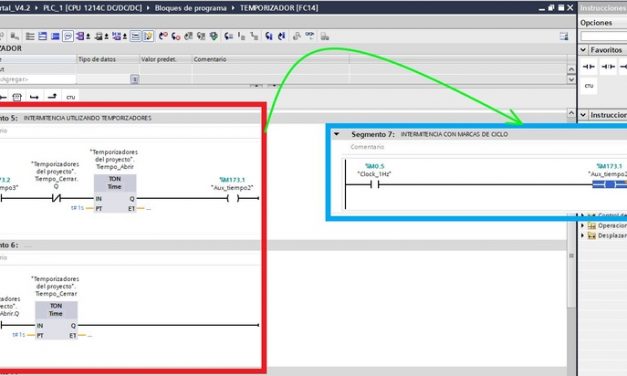Click the dark grey icon before the second dropdown arrow
Viewport: 627px width, 376px height.
pos(98,36)
